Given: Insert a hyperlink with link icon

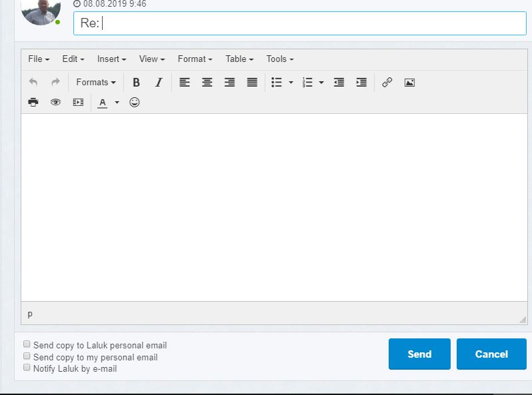Looking at the screenshot, I should [387, 83].
